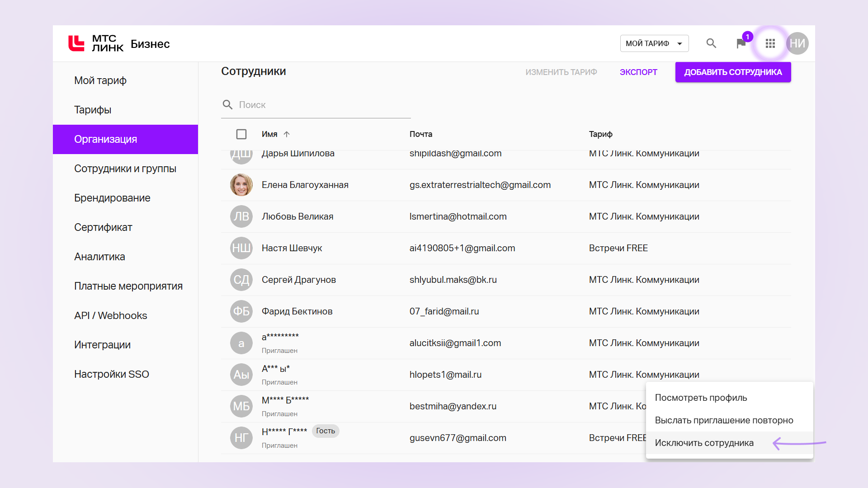Click email gusevn677@gmail.com
868x488 pixels.
(458, 438)
